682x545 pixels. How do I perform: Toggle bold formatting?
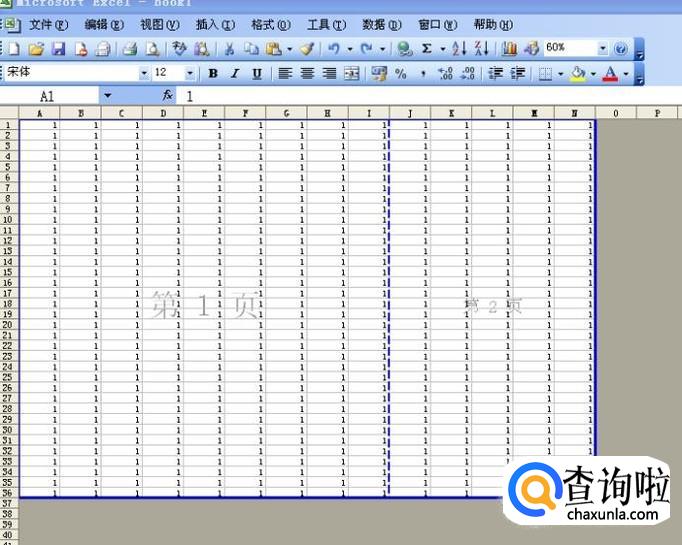coord(213,73)
